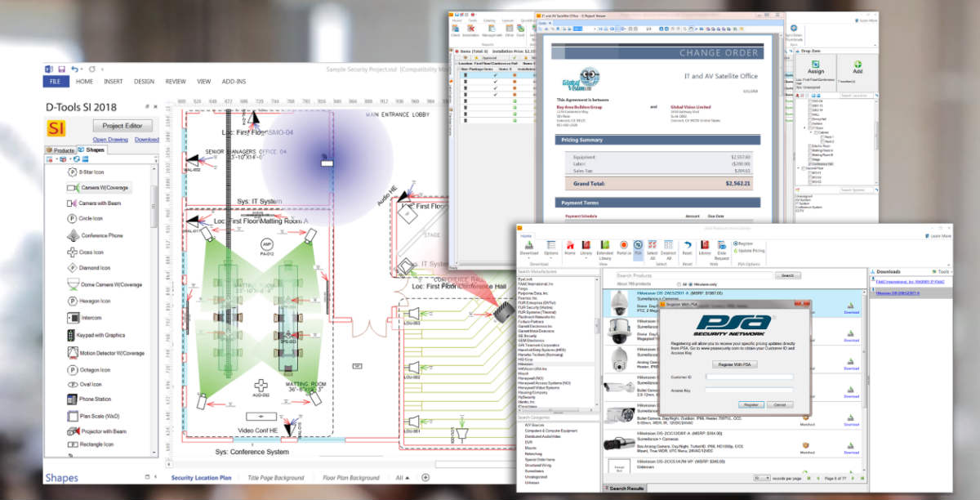
Task: Click the Extended Library ribbon icon
Action: [604, 248]
